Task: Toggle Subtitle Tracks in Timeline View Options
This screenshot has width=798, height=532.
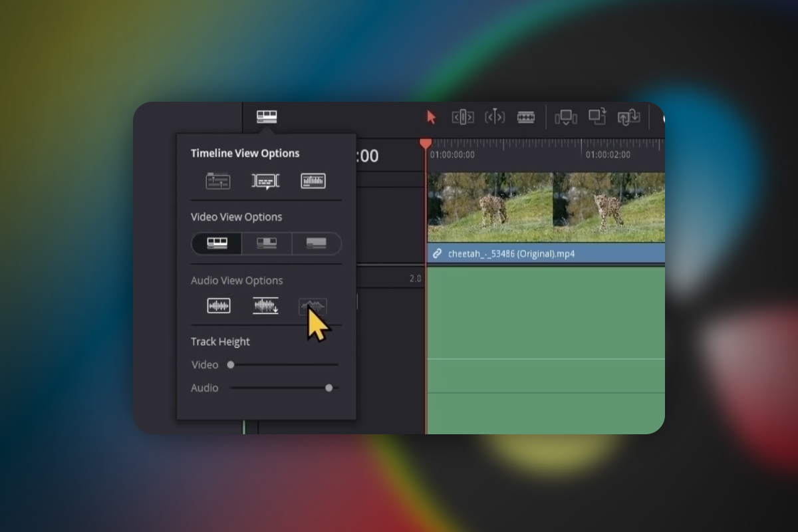Action: click(265, 180)
